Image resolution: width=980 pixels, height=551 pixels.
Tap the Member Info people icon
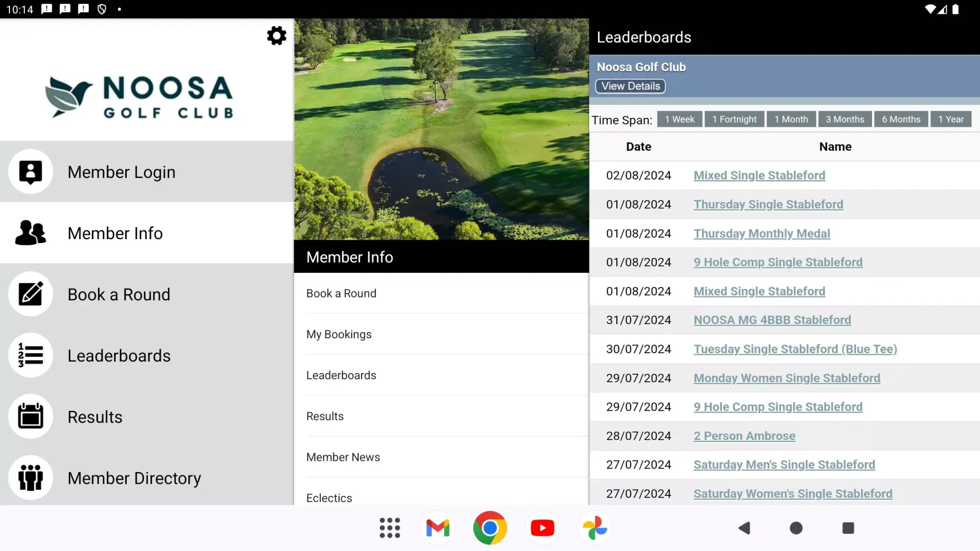pos(31,233)
